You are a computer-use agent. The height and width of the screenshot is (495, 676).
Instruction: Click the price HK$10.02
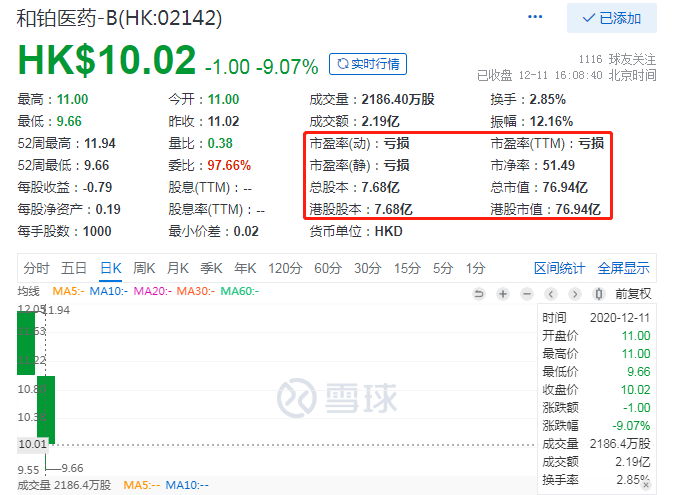(x=107, y=60)
